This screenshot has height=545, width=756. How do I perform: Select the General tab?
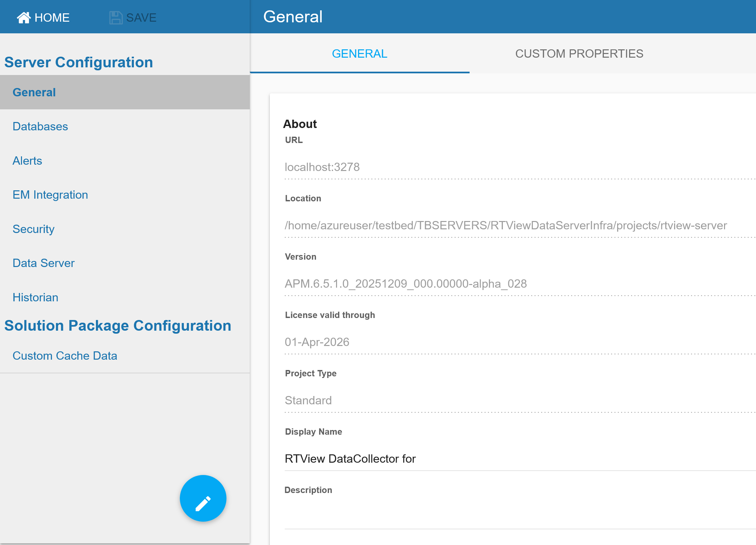coord(359,54)
